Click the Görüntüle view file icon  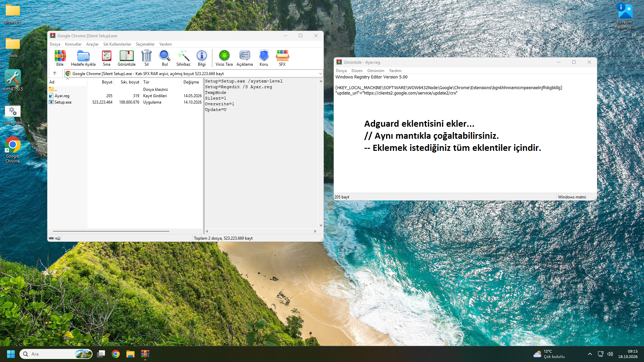coord(126,58)
